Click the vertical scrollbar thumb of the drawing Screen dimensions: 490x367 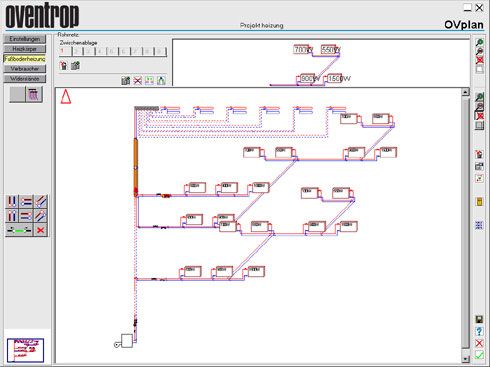[466, 223]
